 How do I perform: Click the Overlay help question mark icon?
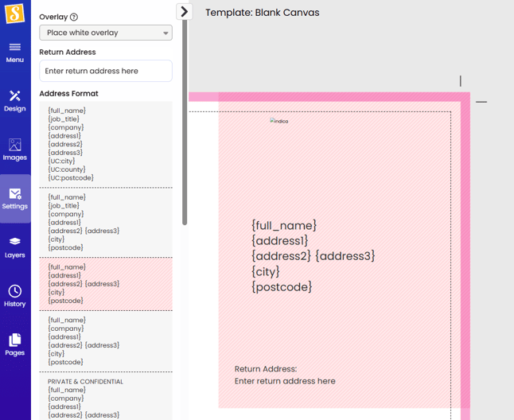click(x=74, y=17)
